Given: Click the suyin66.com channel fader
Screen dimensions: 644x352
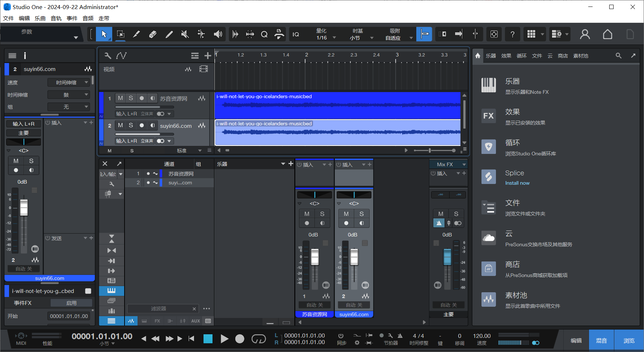Looking at the screenshot, I should 354,257.
